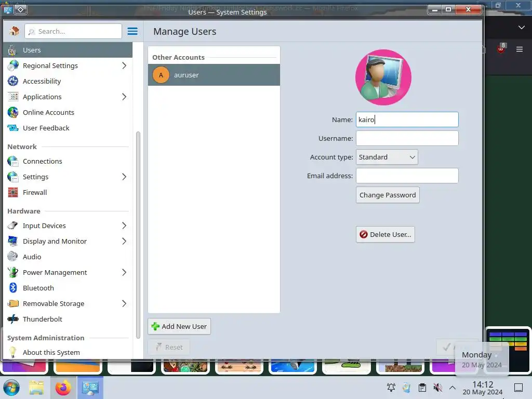Click the uBlock extension icon in Firefox
This screenshot has width=532, height=399.
coord(501,49)
